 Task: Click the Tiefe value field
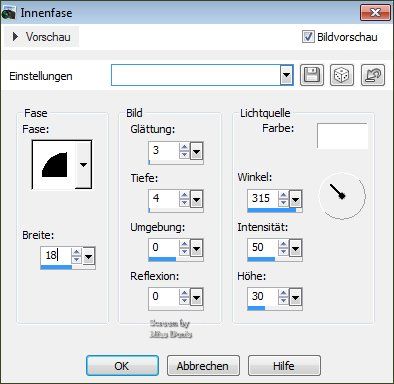pos(163,199)
